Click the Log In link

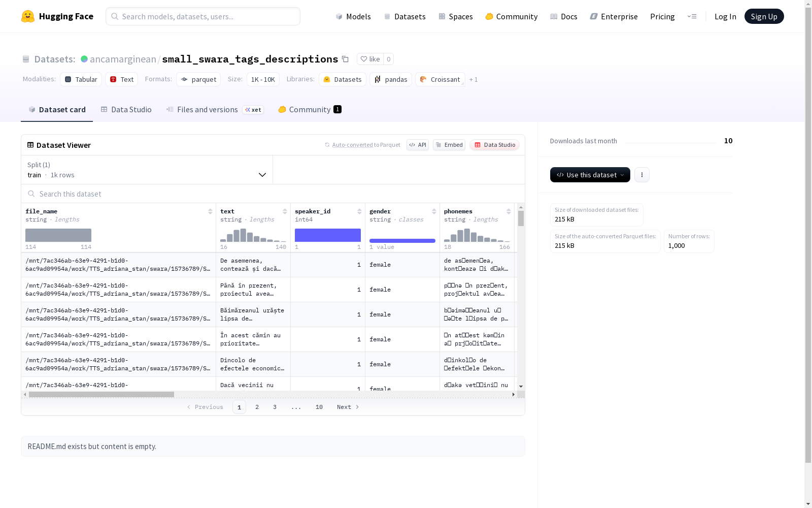[x=725, y=16]
